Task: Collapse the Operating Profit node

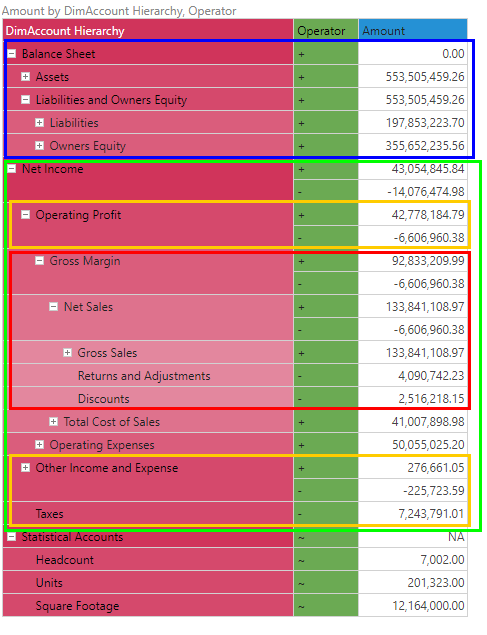Action: click(x=26, y=215)
